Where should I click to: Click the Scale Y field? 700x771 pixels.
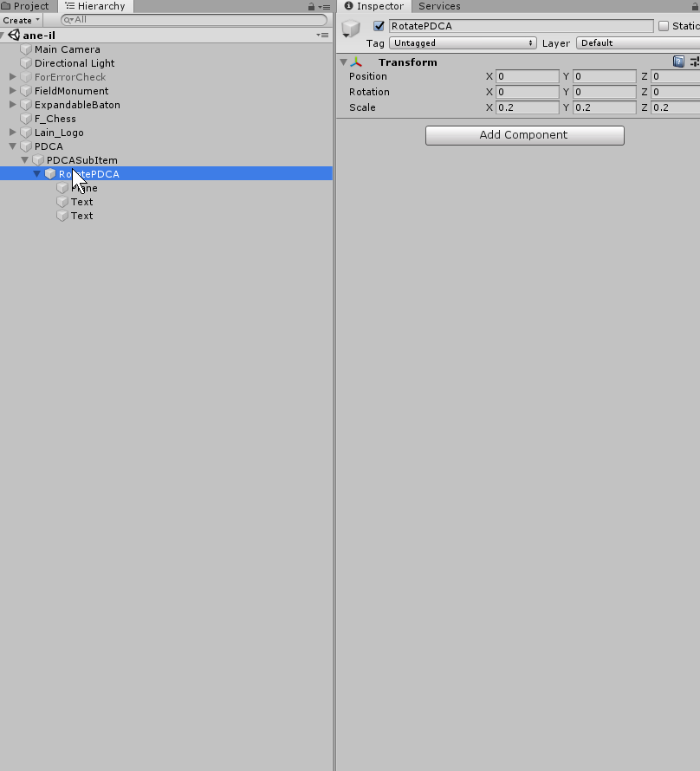(x=605, y=107)
